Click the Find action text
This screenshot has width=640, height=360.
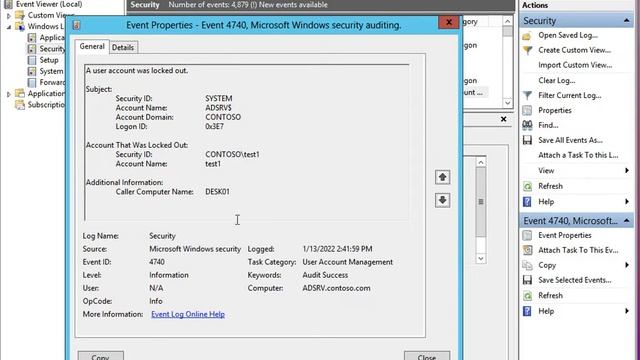pos(548,125)
